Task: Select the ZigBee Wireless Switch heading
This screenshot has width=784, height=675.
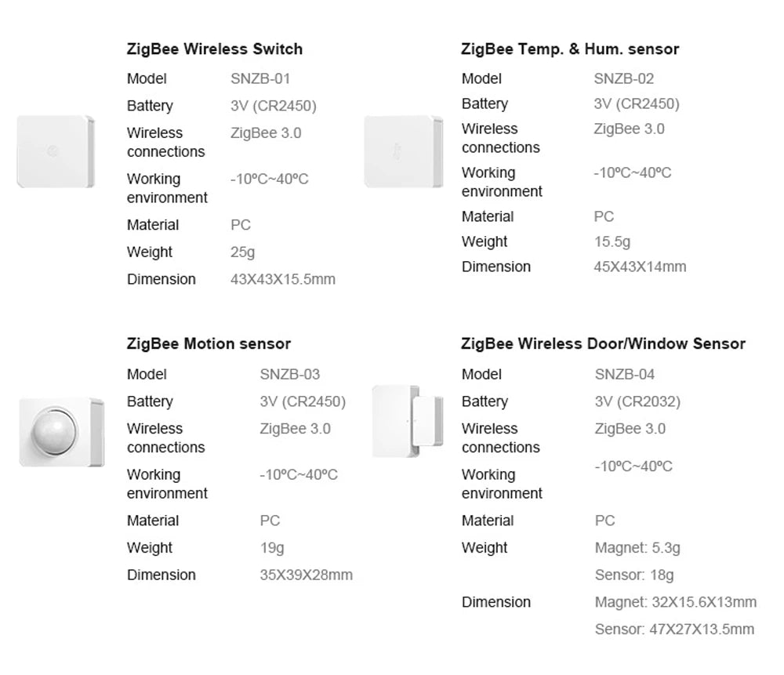Action: [x=214, y=49]
